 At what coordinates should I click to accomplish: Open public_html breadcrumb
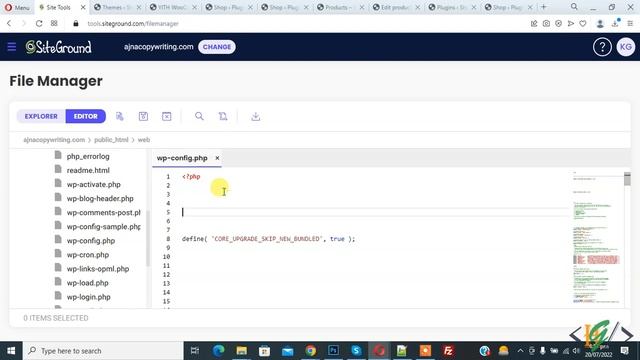111,140
